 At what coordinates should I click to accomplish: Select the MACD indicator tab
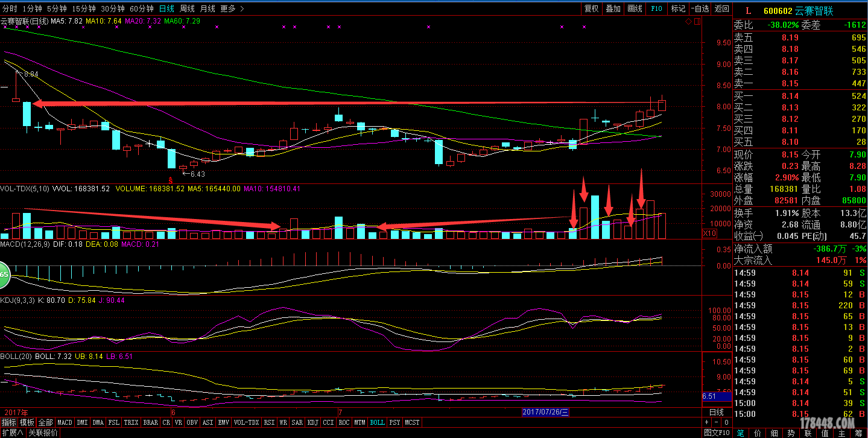click(x=65, y=422)
